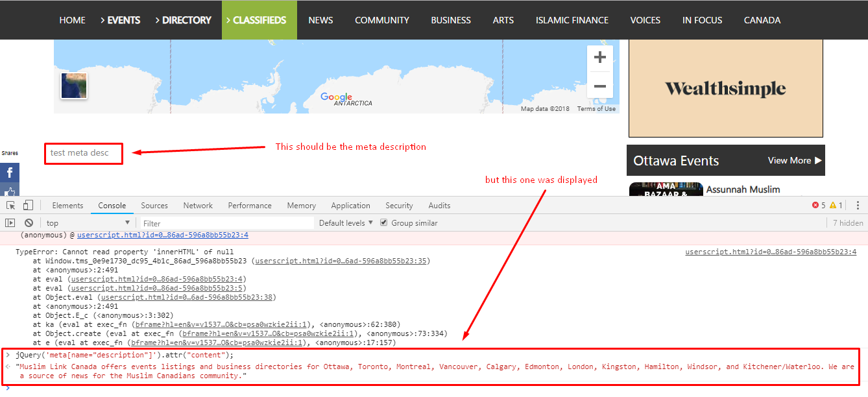Switch to the Network tab
Screen dimensions: 868x397
pyautogui.click(x=198, y=206)
